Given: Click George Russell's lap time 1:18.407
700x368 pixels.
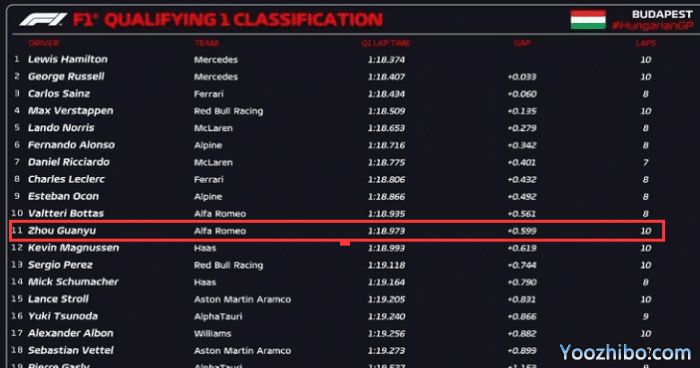Looking at the screenshot, I should tap(387, 77).
